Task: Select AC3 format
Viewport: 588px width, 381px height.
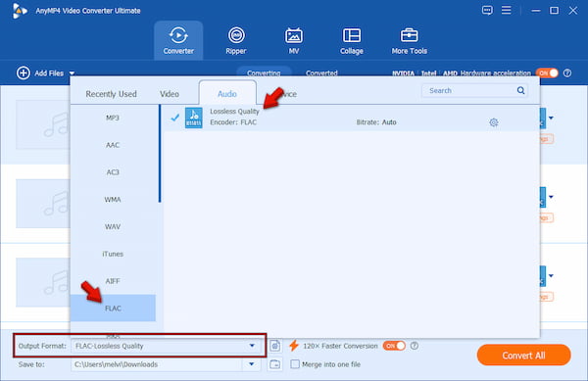Action: point(113,172)
